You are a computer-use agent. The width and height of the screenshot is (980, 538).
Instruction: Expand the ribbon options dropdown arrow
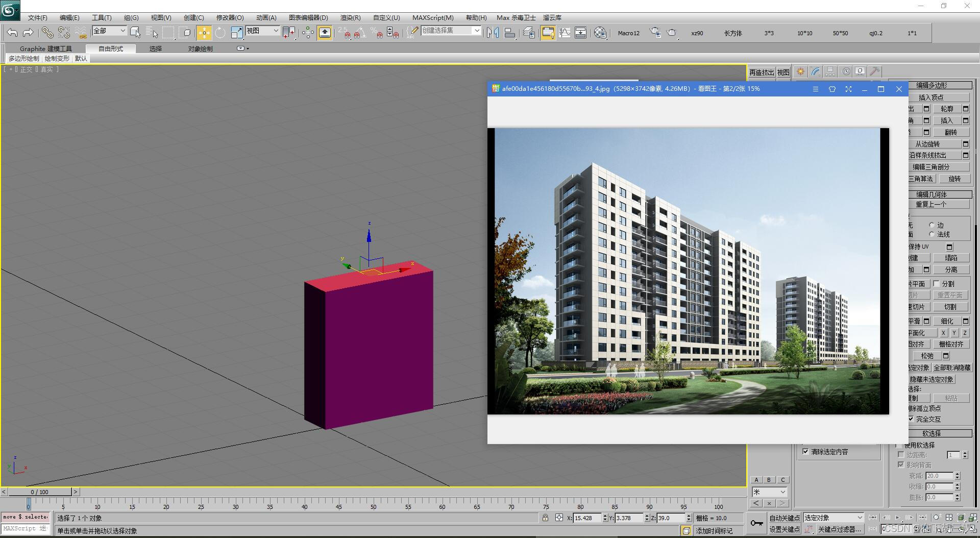click(x=243, y=48)
